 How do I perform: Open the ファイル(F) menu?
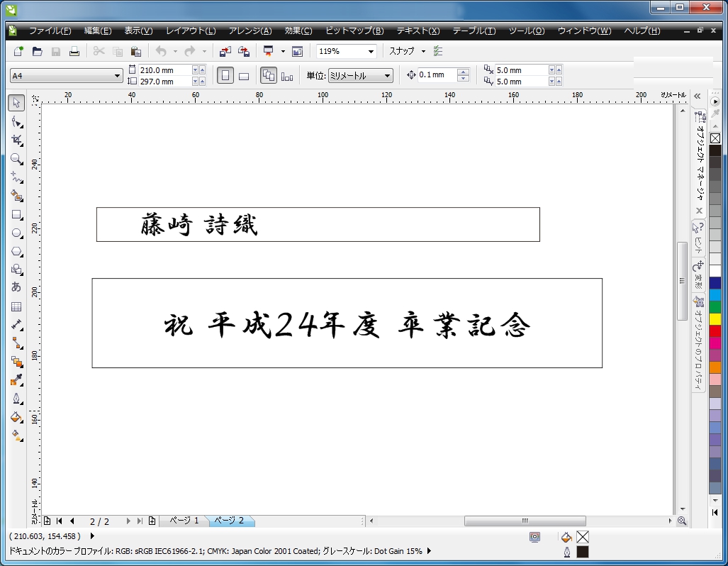(x=50, y=30)
